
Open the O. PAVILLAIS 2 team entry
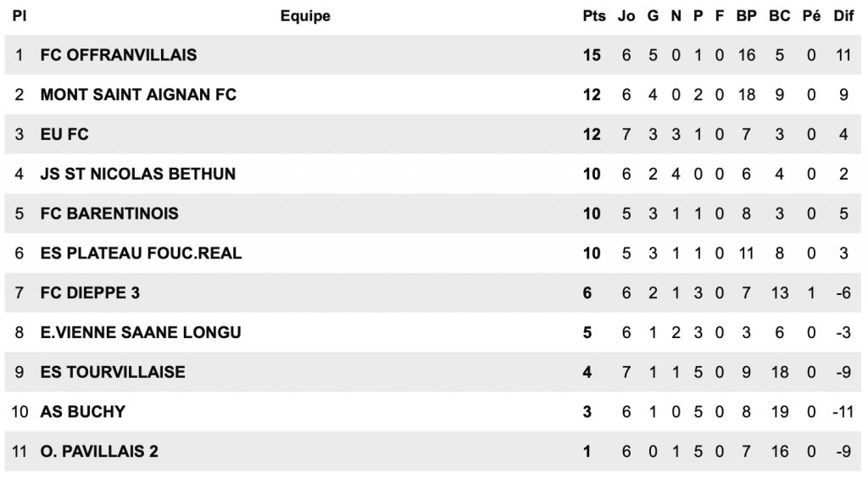click(x=99, y=452)
